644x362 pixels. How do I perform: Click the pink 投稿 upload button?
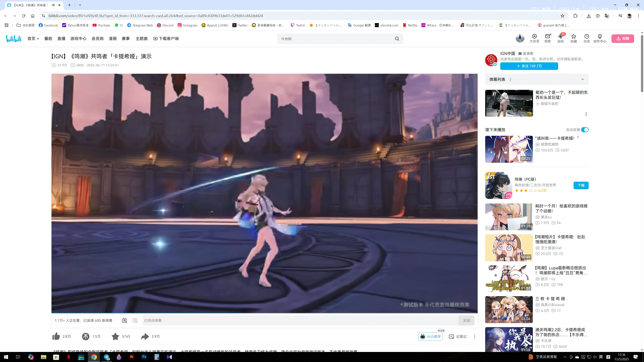(623, 39)
